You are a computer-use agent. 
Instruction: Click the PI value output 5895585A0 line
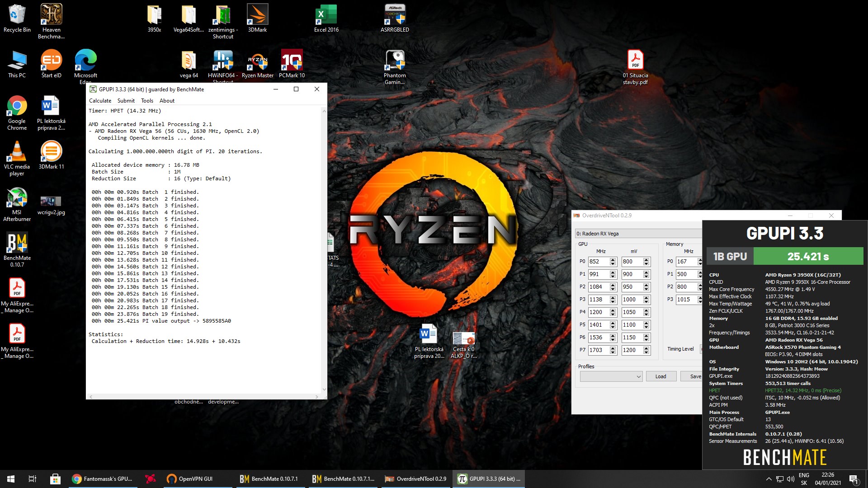coord(161,321)
